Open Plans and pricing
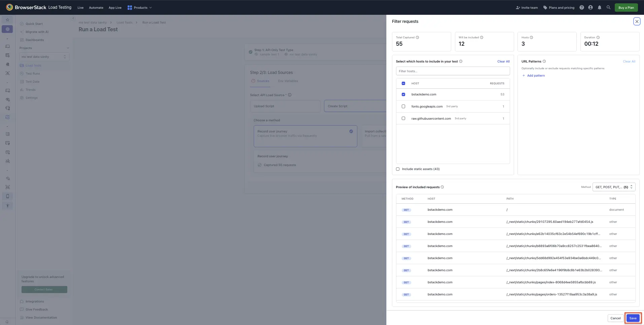Viewport: 644px width, 325px height. [x=559, y=7]
